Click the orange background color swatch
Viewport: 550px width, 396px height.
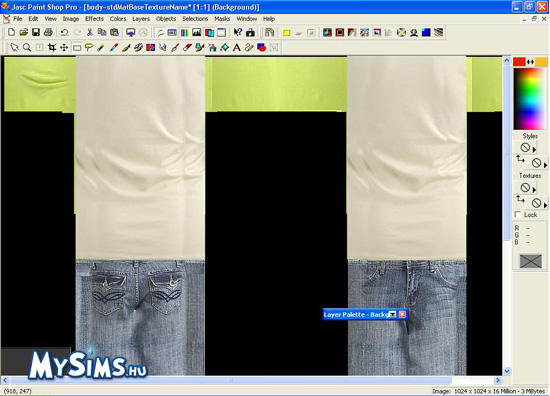tap(541, 62)
